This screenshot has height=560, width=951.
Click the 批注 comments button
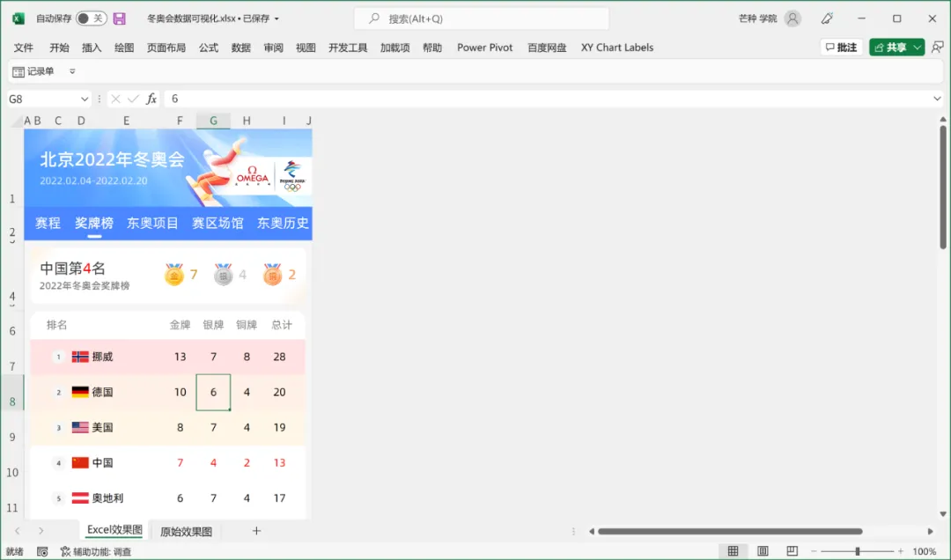pyautogui.click(x=841, y=48)
